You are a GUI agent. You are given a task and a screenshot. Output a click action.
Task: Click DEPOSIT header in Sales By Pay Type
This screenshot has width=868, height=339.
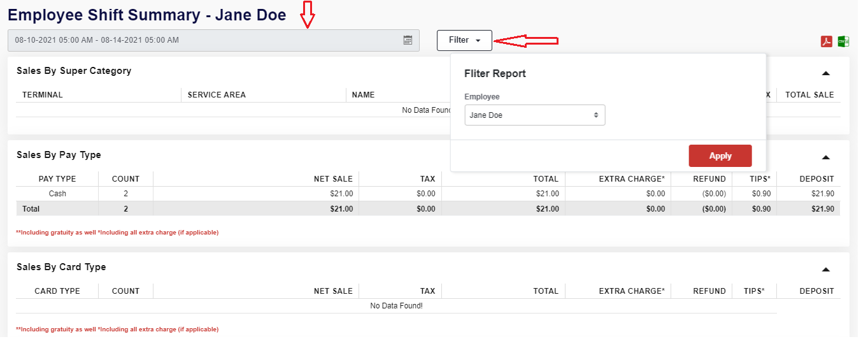tap(816, 179)
